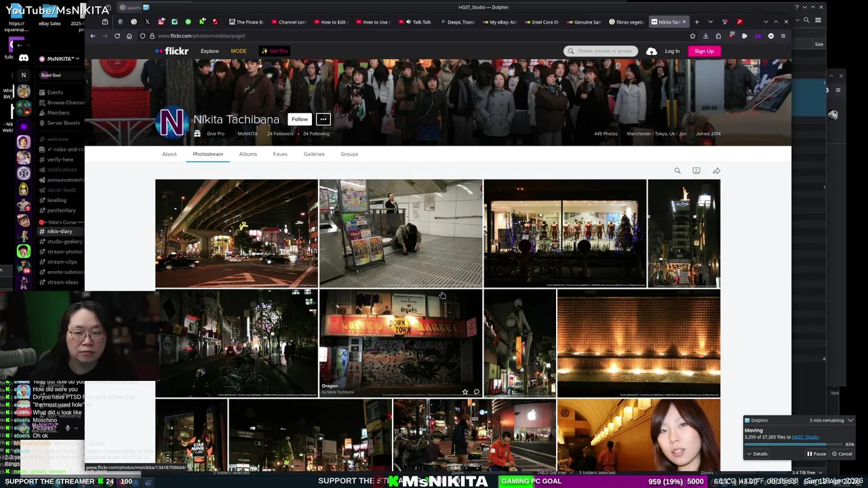Go back in the browser
This screenshot has width=868, height=488.
tap(93, 36)
